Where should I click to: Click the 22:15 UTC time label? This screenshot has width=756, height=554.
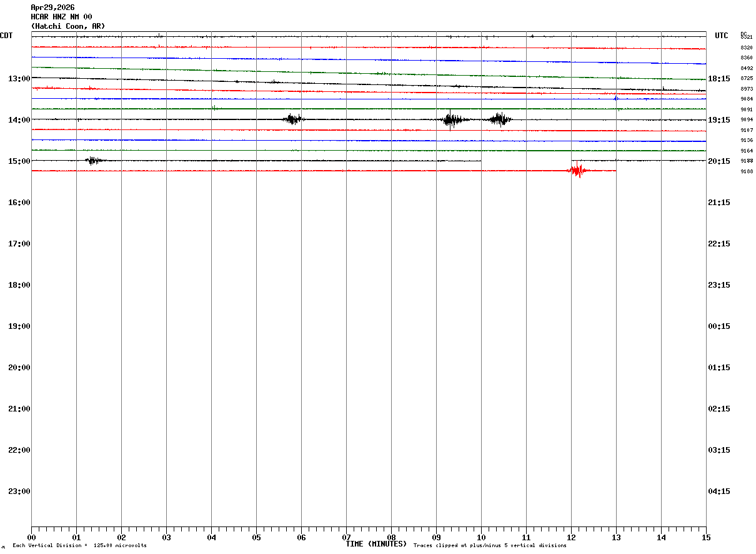point(719,243)
